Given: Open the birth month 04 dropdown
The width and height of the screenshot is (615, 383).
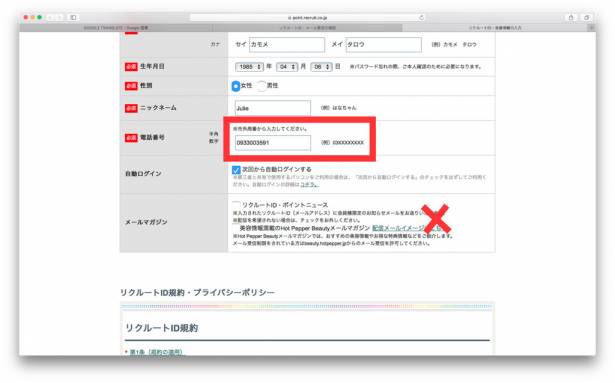Looking at the screenshot, I should click(x=287, y=67).
